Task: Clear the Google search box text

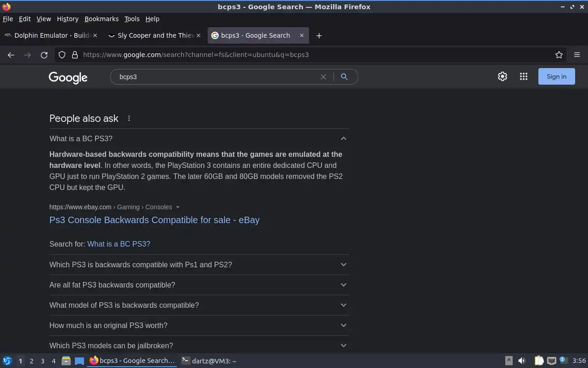Action: pos(323,77)
